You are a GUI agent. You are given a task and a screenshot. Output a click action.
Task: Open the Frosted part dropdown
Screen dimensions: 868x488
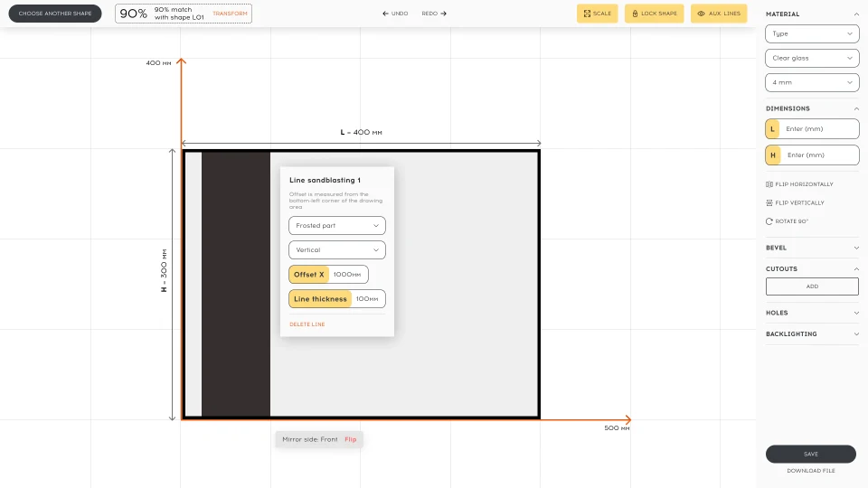[x=337, y=226]
